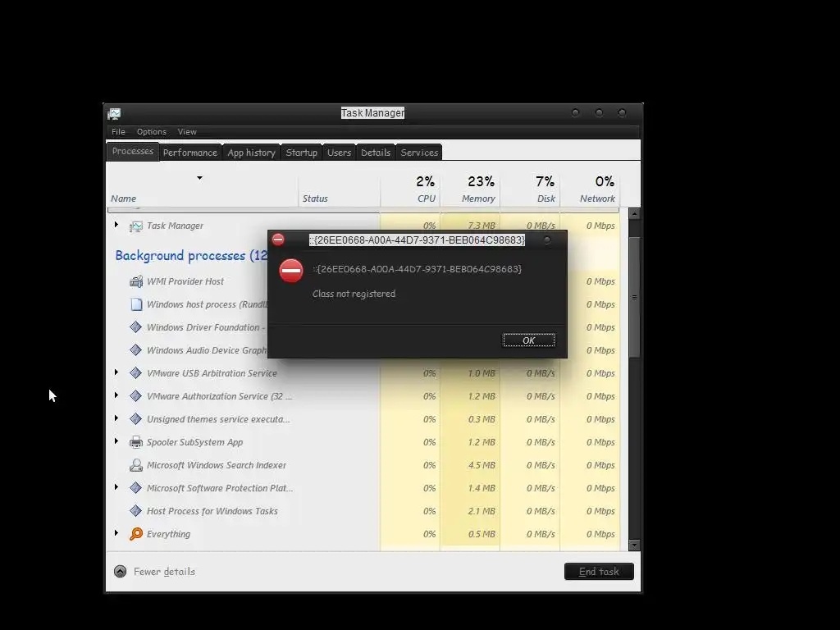Click the Microsoft Windows Search Indexer icon
The image size is (840, 630).
pos(136,466)
